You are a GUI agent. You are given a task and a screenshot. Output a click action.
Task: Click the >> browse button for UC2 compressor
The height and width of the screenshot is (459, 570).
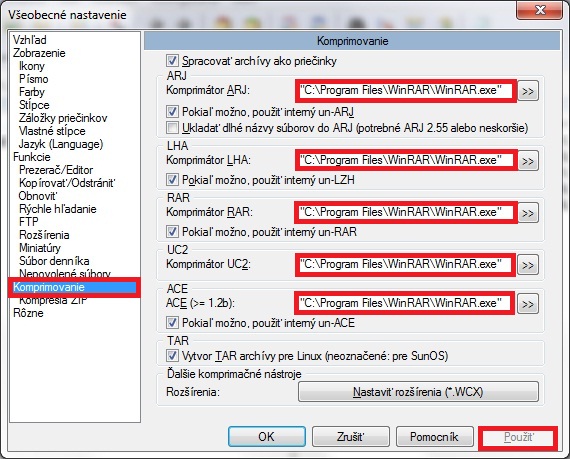(x=528, y=265)
